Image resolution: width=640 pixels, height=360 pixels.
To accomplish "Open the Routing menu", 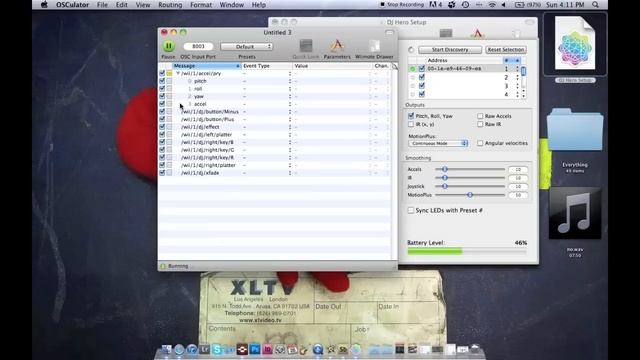I will (170, 5).
